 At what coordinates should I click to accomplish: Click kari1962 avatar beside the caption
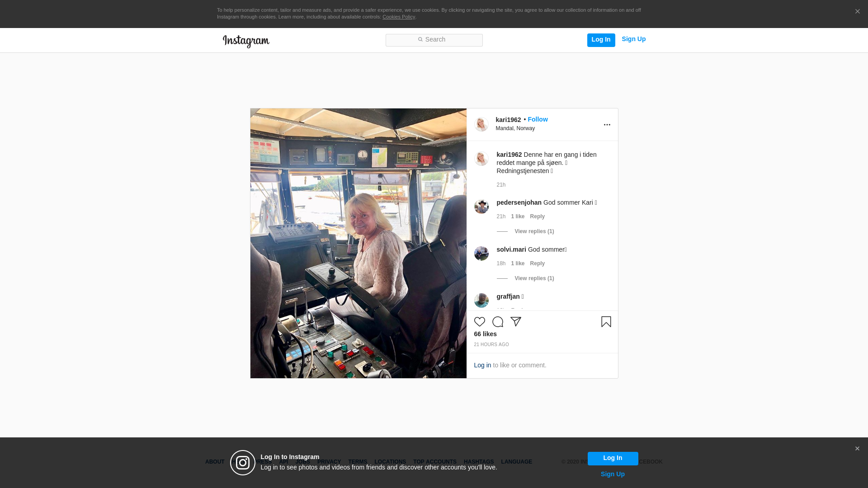(x=481, y=159)
